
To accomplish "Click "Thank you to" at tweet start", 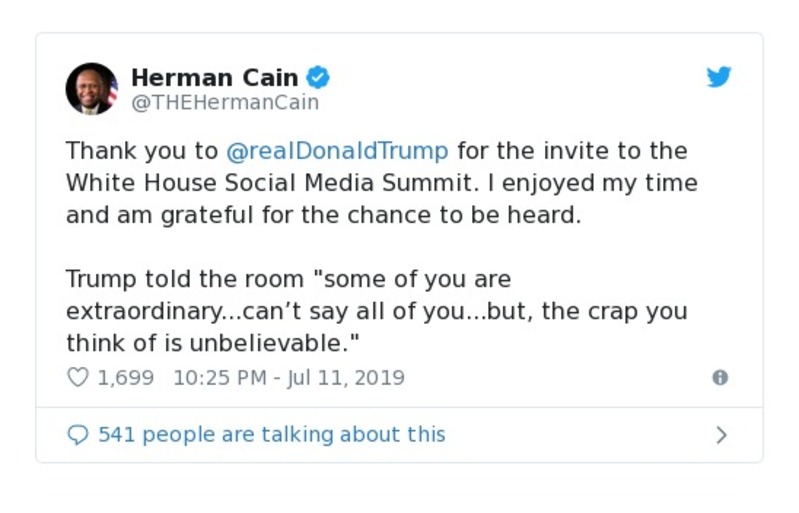I will pyautogui.click(x=141, y=151).
